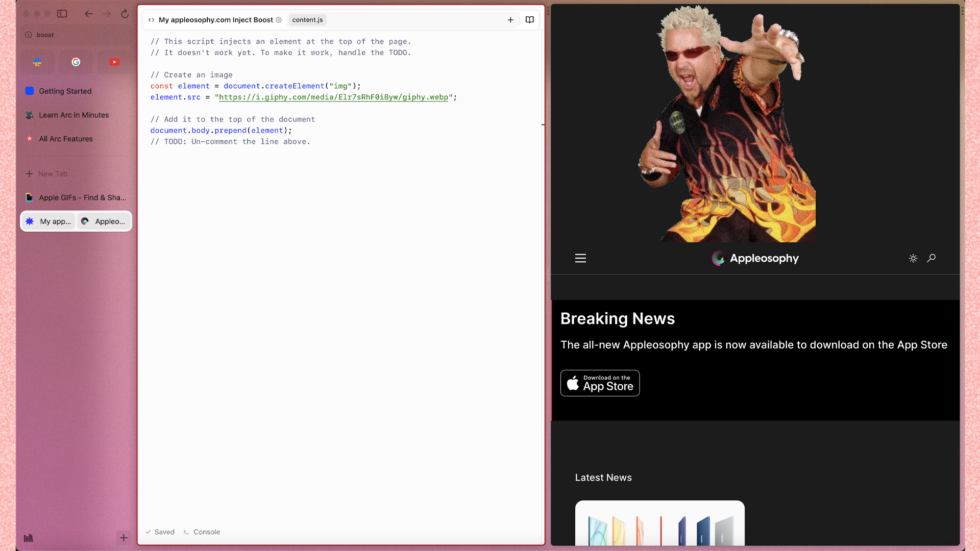Click the const element declaration line
Screen dimensions: 980x551
point(256,86)
